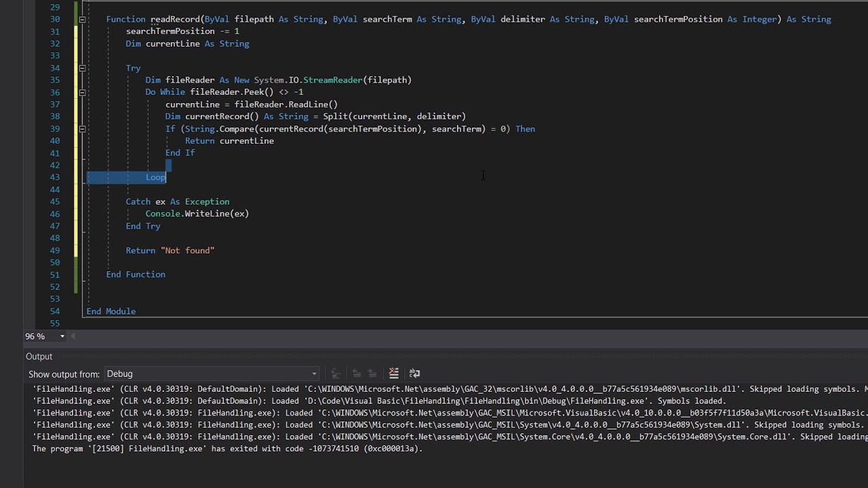Collapse the Try block outline
868x488 pixels.
[x=82, y=68]
